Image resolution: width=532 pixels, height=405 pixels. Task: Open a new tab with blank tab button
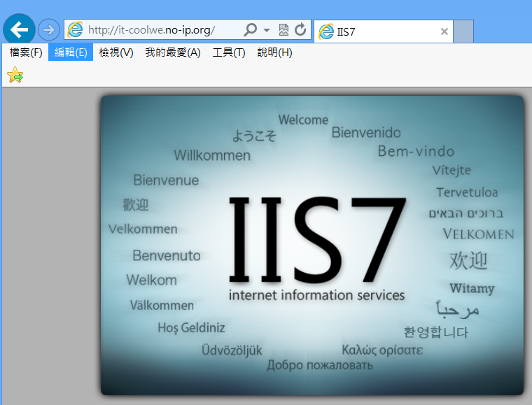pos(463,31)
